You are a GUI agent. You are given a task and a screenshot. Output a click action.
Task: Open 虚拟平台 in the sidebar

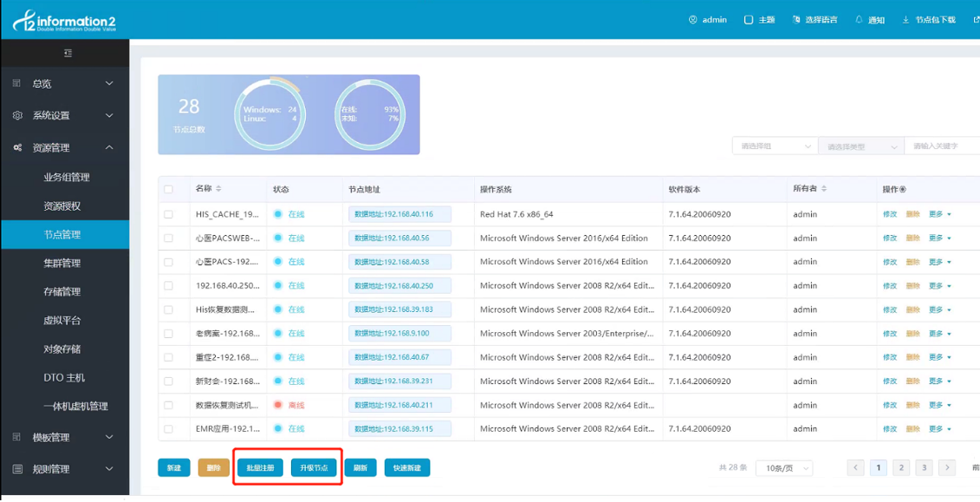[62, 321]
